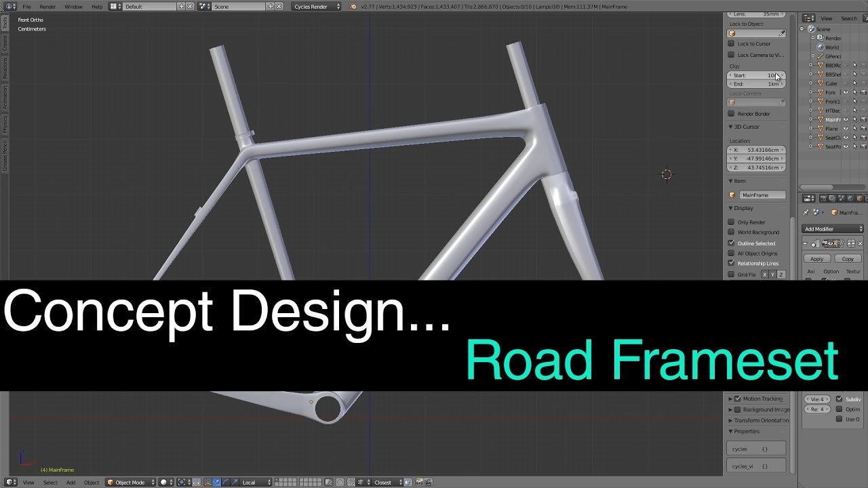Open the viewport shading dropdown

click(x=167, y=482)
